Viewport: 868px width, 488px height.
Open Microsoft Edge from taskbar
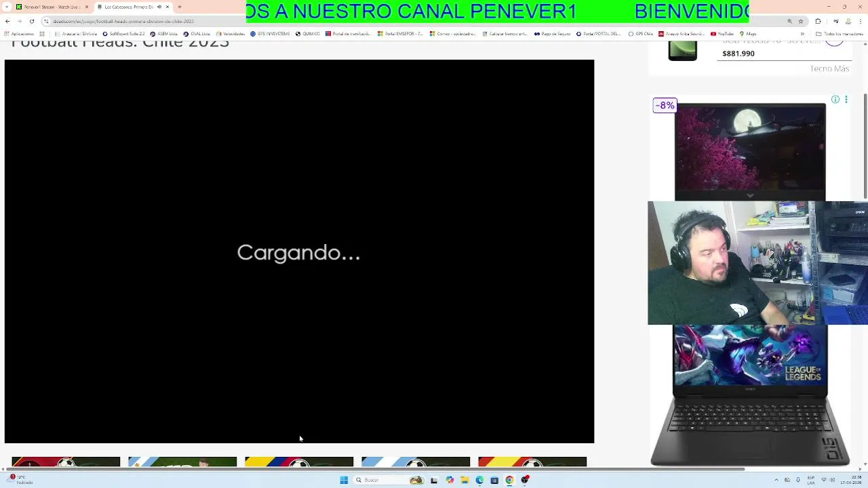pos(479,480)
